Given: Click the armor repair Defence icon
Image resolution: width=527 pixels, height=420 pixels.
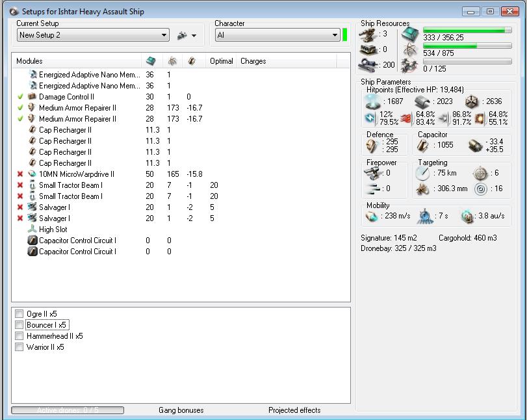Looking at the screenshot, I should pyautogui.click(x=373, y=146).
